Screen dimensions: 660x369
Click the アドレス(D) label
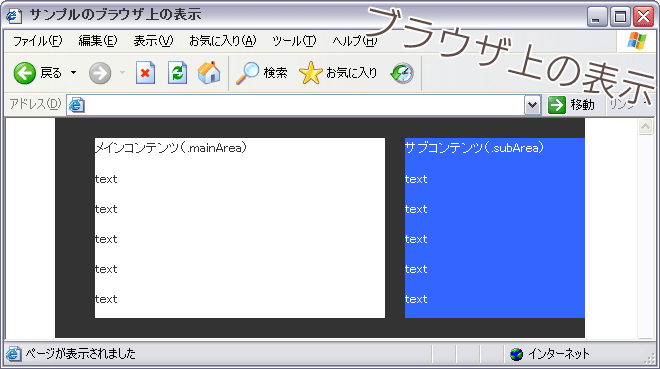pyautogui.click(x=35, y=104)
